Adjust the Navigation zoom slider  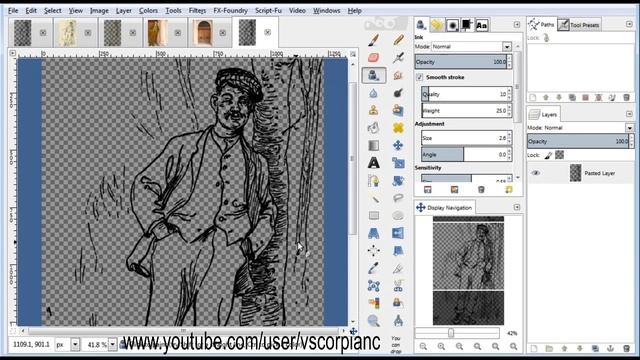point(457,333)
